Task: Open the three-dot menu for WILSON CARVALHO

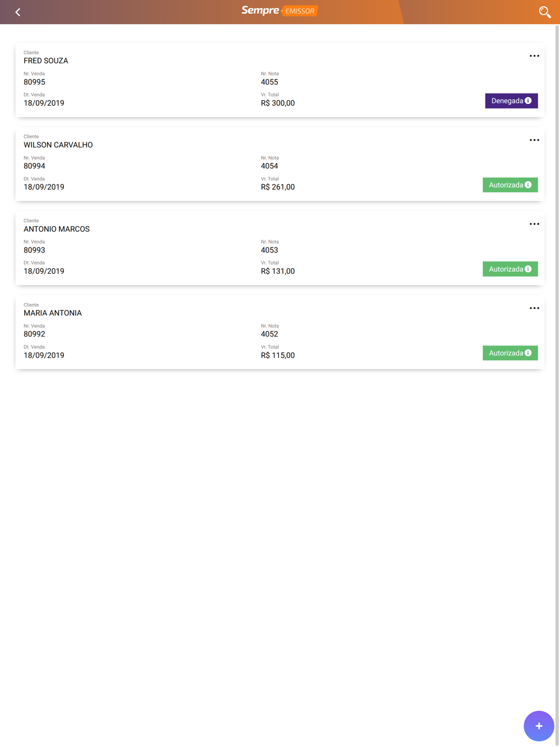Action: 534,140
